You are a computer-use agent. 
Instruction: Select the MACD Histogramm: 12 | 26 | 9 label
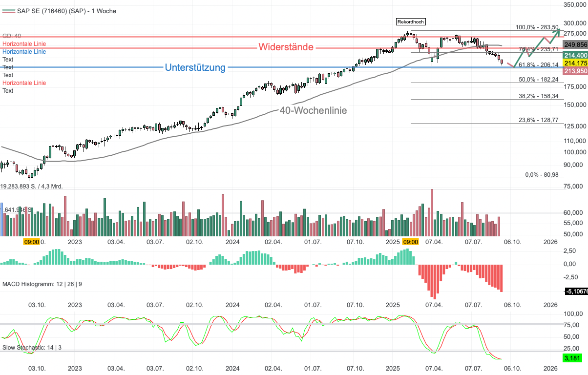click(x=42, y=284)
